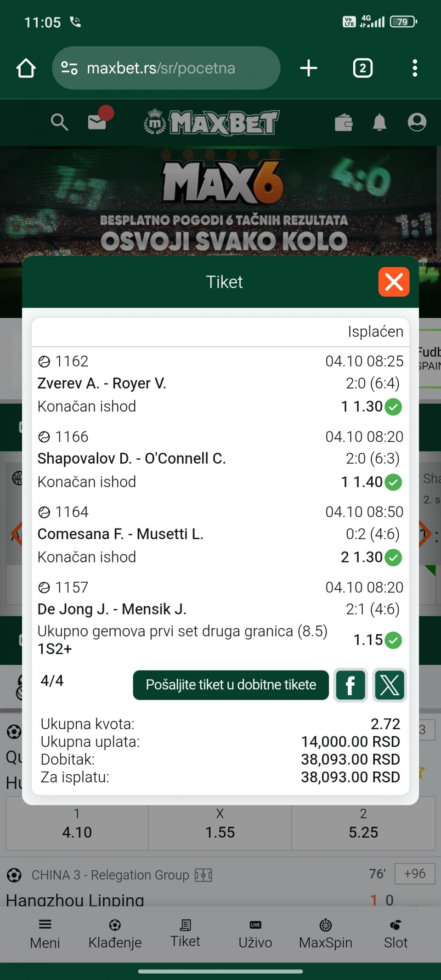The image size is (441, 980).
Task: Open the messages envelope icon
Action: click(x=97, y=122)
